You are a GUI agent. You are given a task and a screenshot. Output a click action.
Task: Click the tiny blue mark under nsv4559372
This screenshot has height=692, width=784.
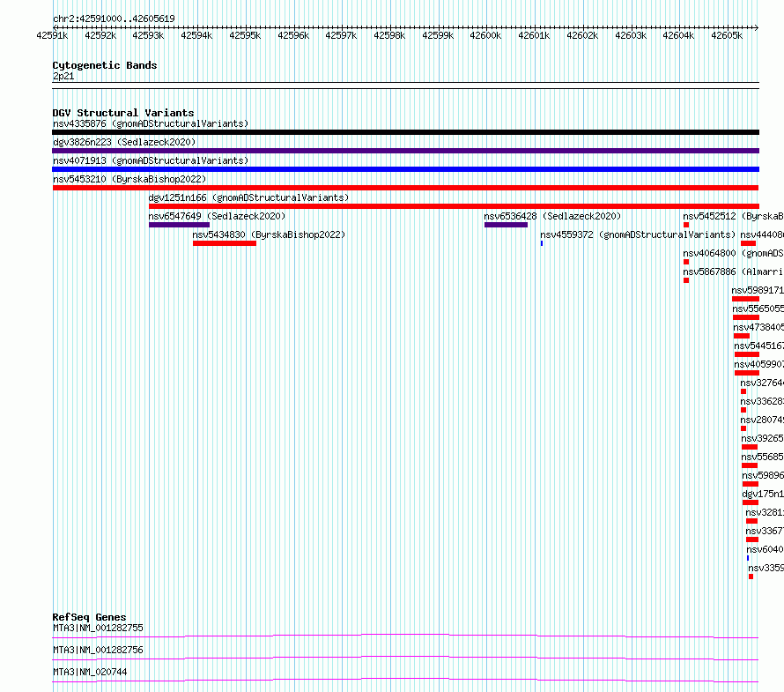pyautogui.click(x=542, y=243)
